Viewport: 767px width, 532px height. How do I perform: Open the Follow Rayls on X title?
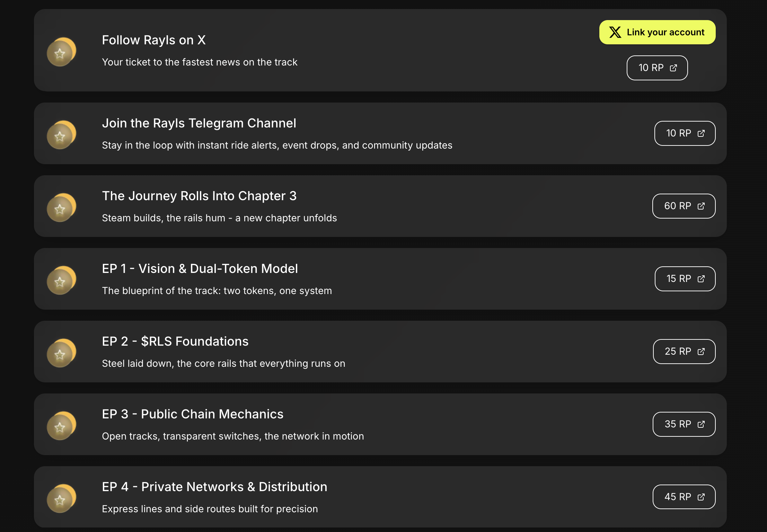pos(154,40)
